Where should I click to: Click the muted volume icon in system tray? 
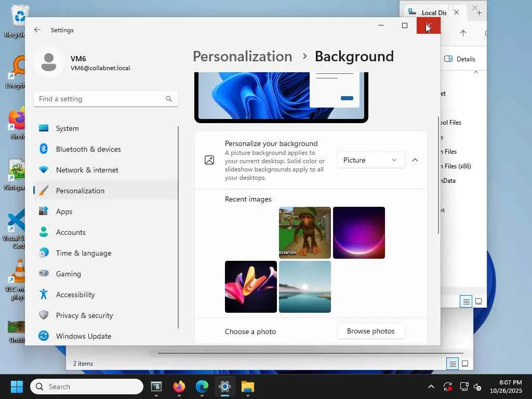[477, 387]
